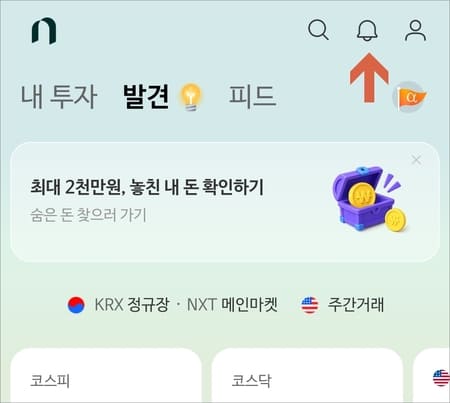
Task: Tap the green N logo
Action: coord(44,31)
